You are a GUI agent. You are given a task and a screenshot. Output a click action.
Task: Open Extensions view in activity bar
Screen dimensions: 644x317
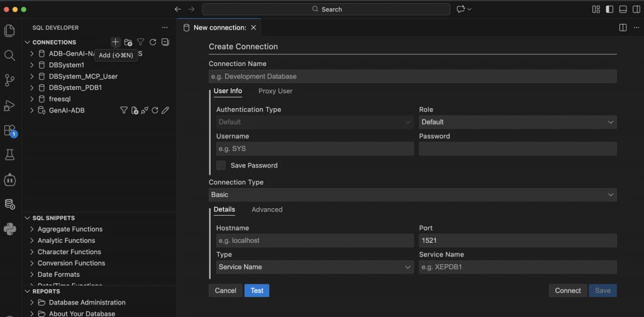coord(9,130)
